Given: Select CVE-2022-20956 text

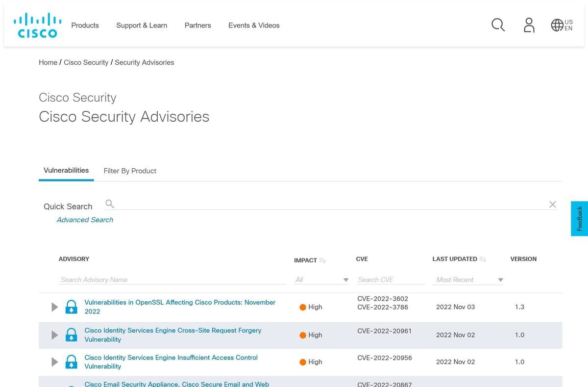Looking at the screenshot, I should coord(385,358).
